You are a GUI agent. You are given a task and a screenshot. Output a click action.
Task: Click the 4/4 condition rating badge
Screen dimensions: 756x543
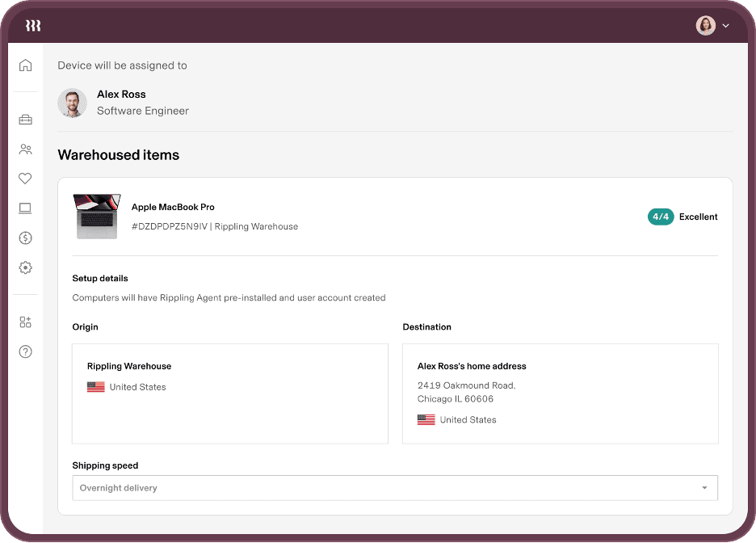pyautogui.click(x=660, y=217)
